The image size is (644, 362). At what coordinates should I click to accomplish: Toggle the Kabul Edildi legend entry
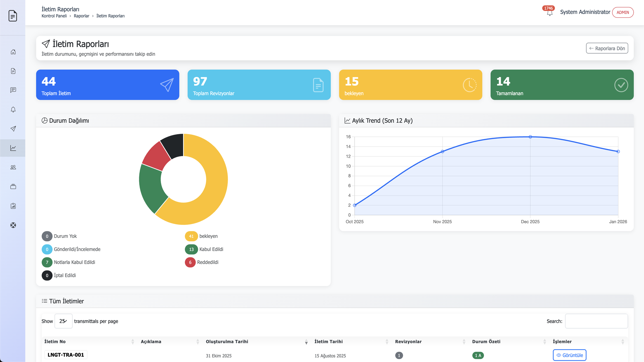click(x=211, y=249)
